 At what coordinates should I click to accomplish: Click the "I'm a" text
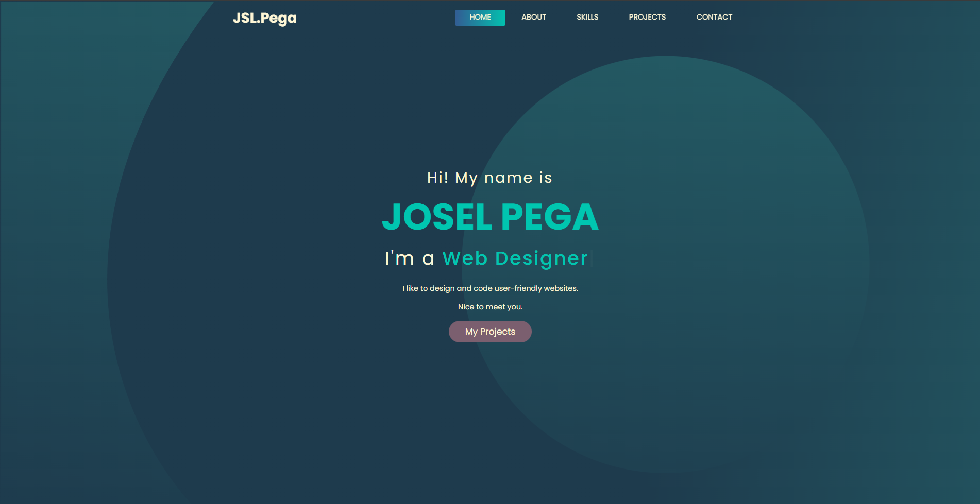click(409, 258)
